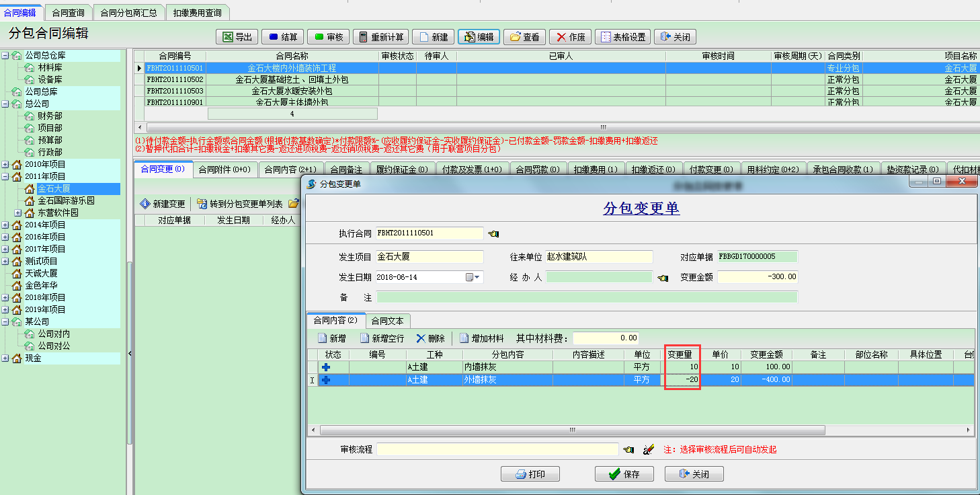Click 新建变更 in the lower toolbar
This screenshot has height=495, width=980.
pos(162,204)
